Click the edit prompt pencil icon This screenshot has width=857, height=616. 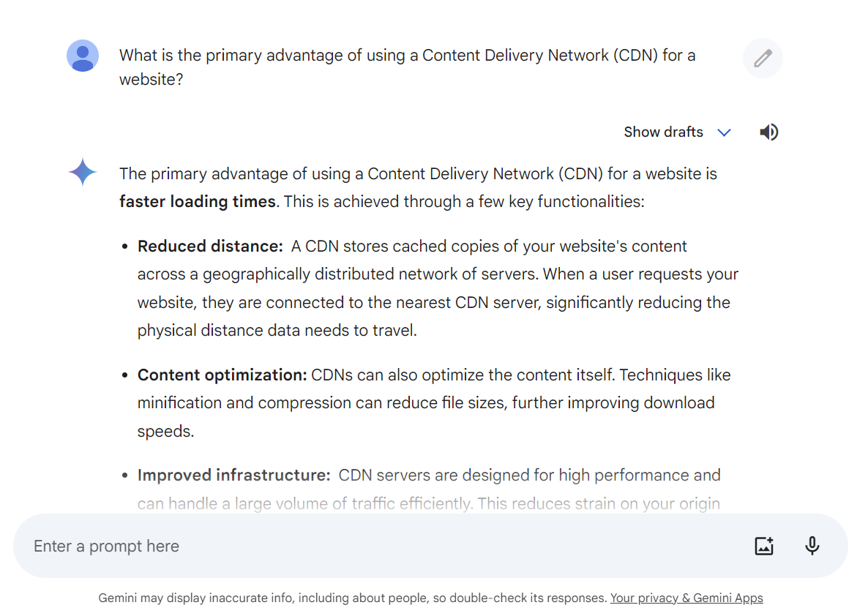coord(763,59)
